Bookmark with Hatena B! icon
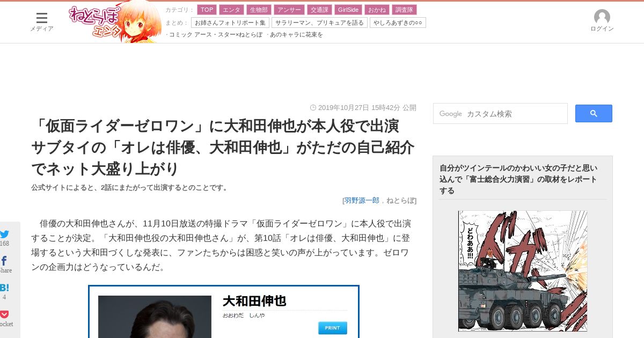The width and height of the screenshot is (644, 338). pos(4,288)
